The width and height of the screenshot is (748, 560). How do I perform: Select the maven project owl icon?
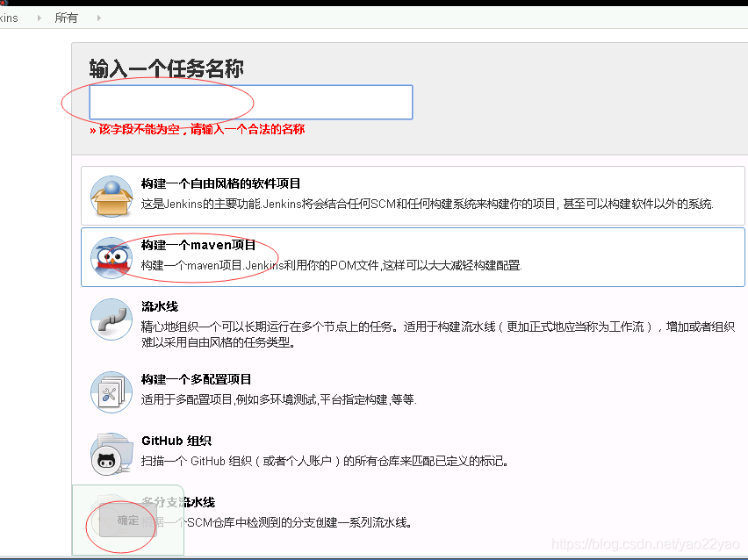point(111,257)
